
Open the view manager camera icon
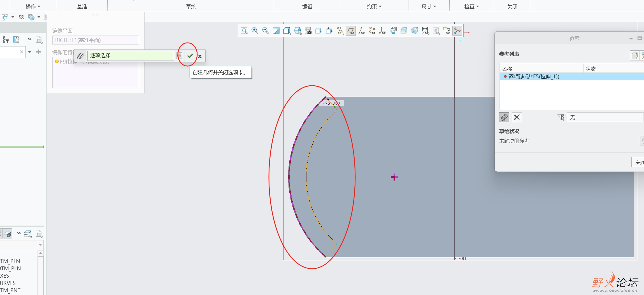point(308,31)
